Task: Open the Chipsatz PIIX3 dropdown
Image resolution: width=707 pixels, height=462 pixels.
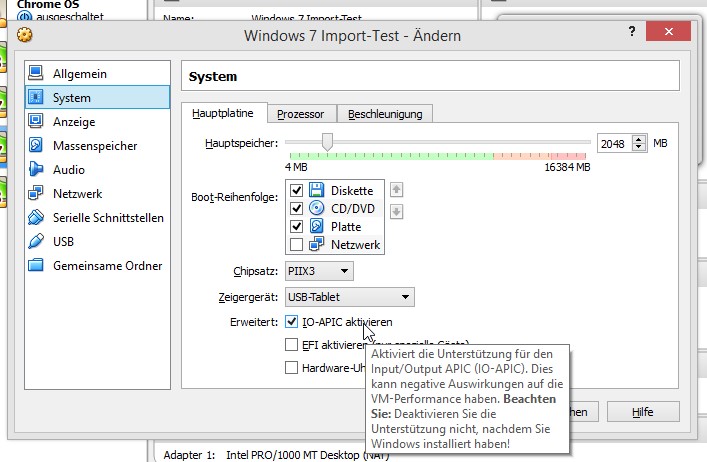Action: (319, 271)
